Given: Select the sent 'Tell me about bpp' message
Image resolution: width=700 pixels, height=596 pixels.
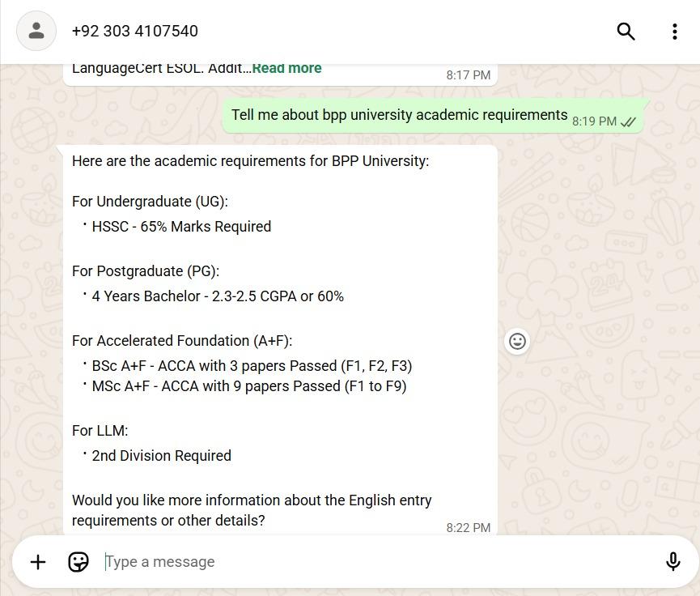Looking at the screenshot, I should coord(399,115).
